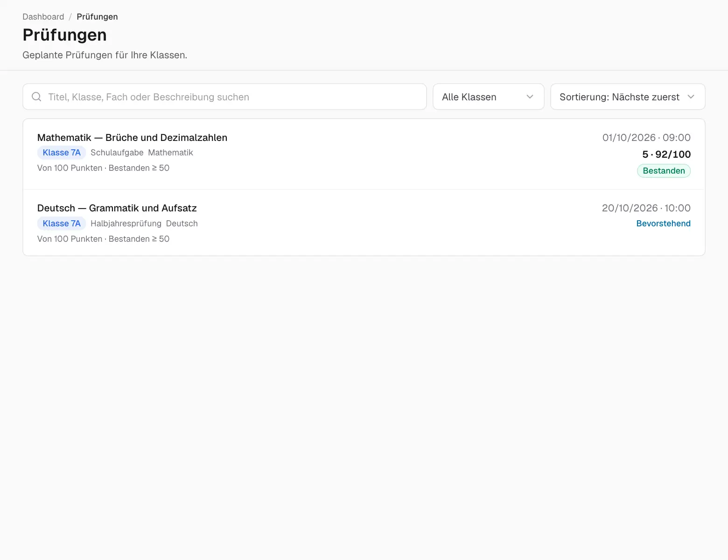Click the date 20/10/2026 · 10:00

pyautogui.click(x=646, y=208)
